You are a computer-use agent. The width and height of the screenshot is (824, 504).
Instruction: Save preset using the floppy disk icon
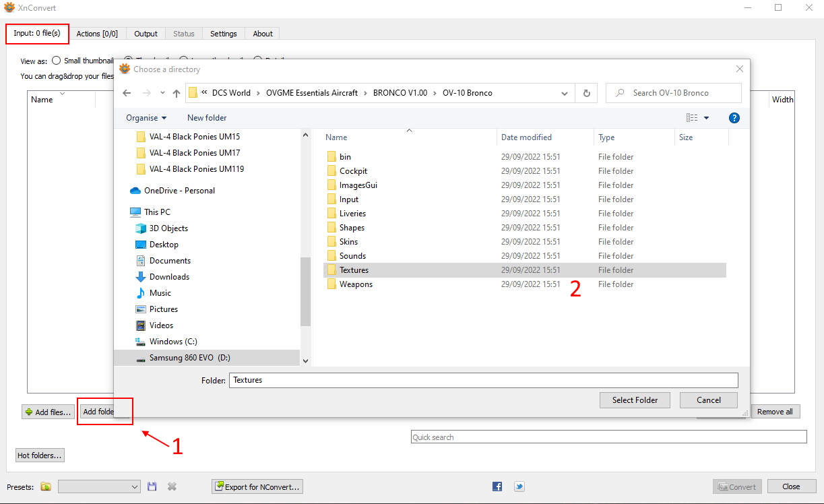point(152,486)
